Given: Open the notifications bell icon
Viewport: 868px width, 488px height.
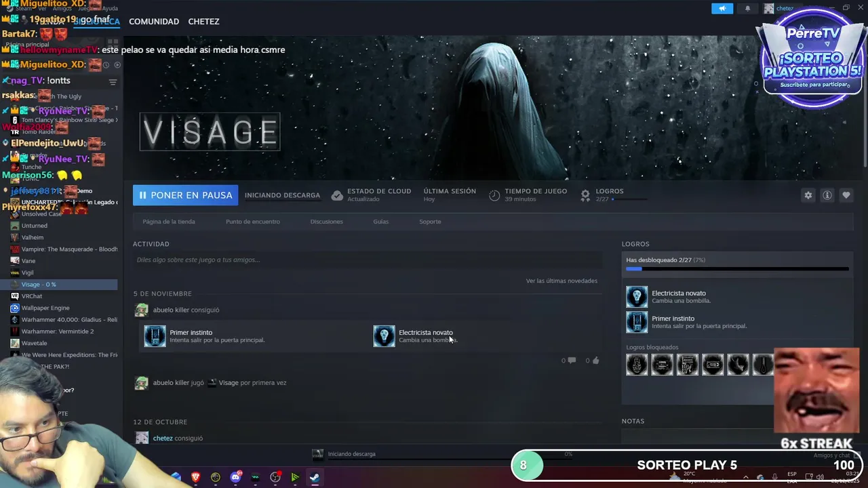Looking at the screenshot, I should 747,8.
